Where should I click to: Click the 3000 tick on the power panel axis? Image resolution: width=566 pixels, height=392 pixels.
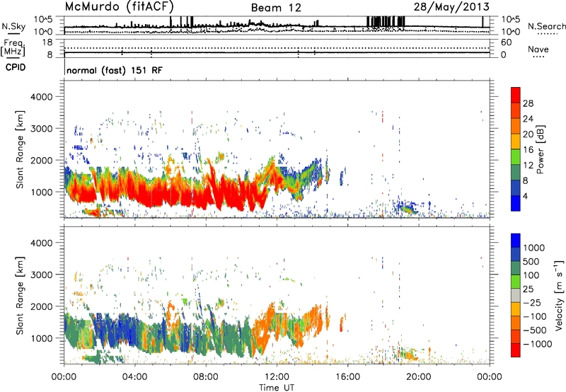click(41, 129)
